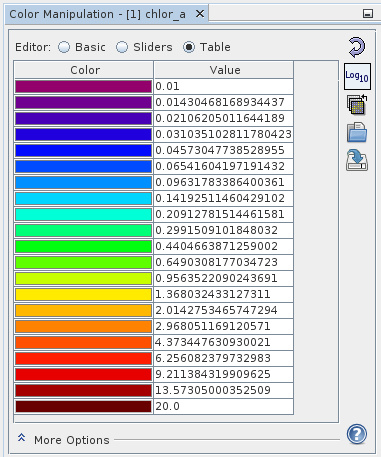Image resolution: width=381 pixels, height=457 pixels.
Task: Click the purple swatch for 0.01 value
Action: pyautogui.click(x=84, y=86)
